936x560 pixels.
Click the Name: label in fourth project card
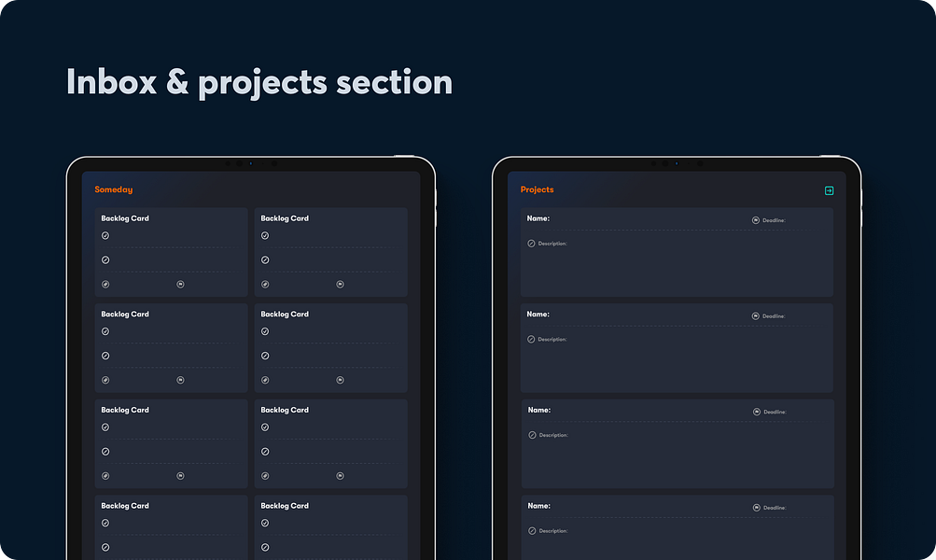click(x=539, y=506)
